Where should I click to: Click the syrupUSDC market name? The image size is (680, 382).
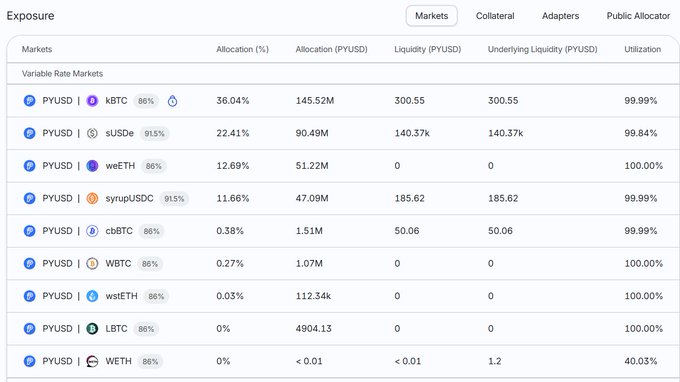pos(129,198)
